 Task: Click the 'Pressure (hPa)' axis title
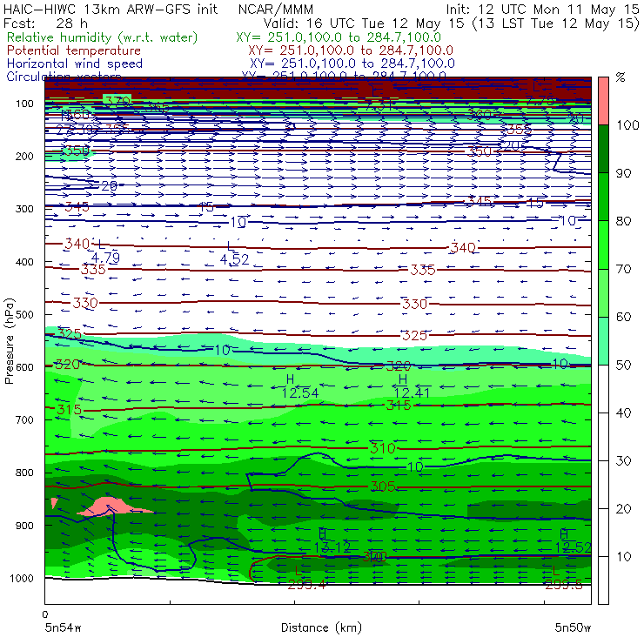(10, 341)
